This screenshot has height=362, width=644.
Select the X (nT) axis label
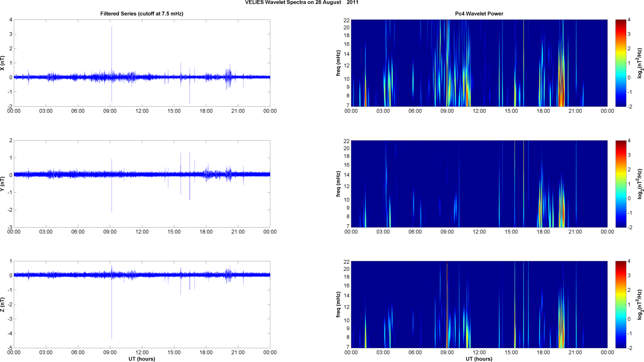coord(3,63)
